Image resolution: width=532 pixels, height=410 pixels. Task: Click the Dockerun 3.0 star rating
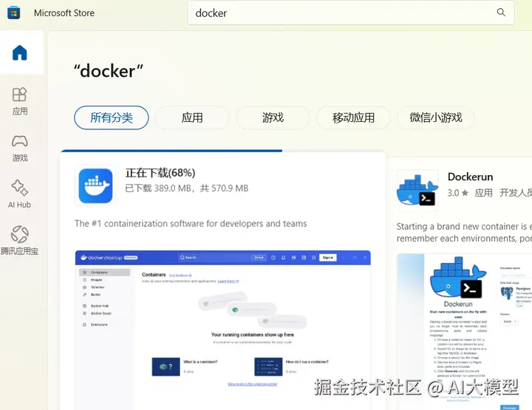click(x=457, y=193)
